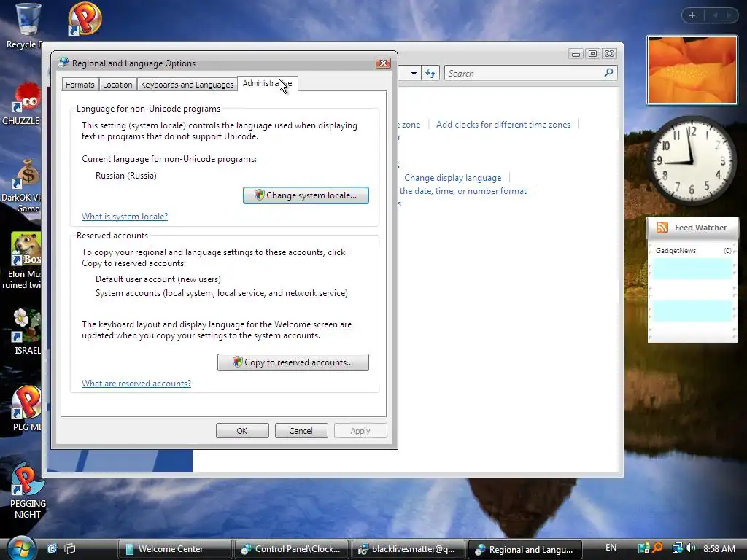Open the ISRAEL desktop shortcut
This screenshot has height=560, width=747.
click(x=25, y=332)
